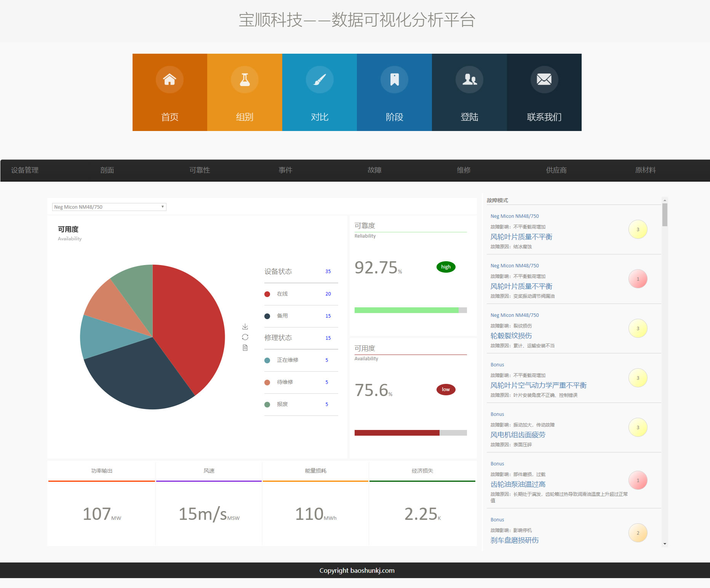Click the yellow badge on 轮毂裂纹损伤 entry
The height and width of the screenshot is (588, 710).
[x=638, y=328]
